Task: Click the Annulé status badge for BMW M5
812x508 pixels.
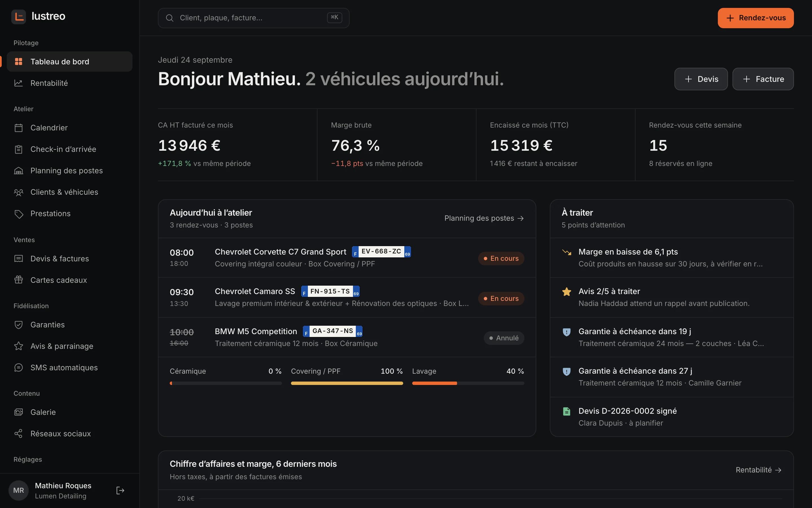Action: click(x=504, y=338)
